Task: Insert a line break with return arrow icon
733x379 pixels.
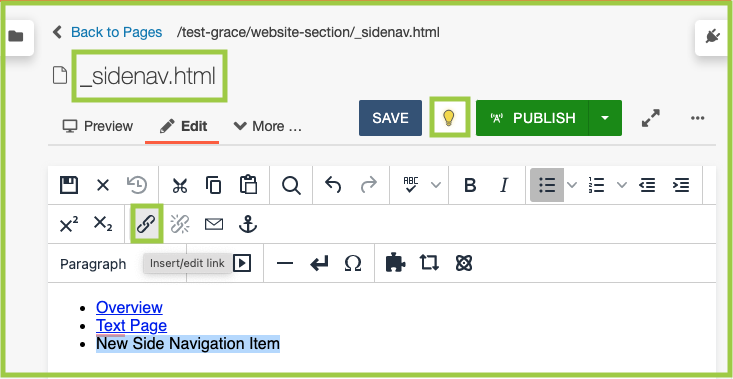Action: (x=319, y=264)
